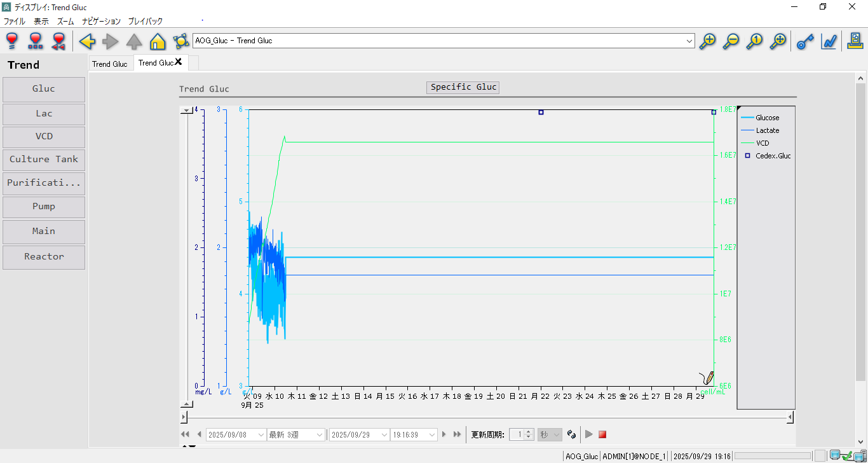Toggle the VCD legend entry
868x463 pixels.
coord(762,143)
